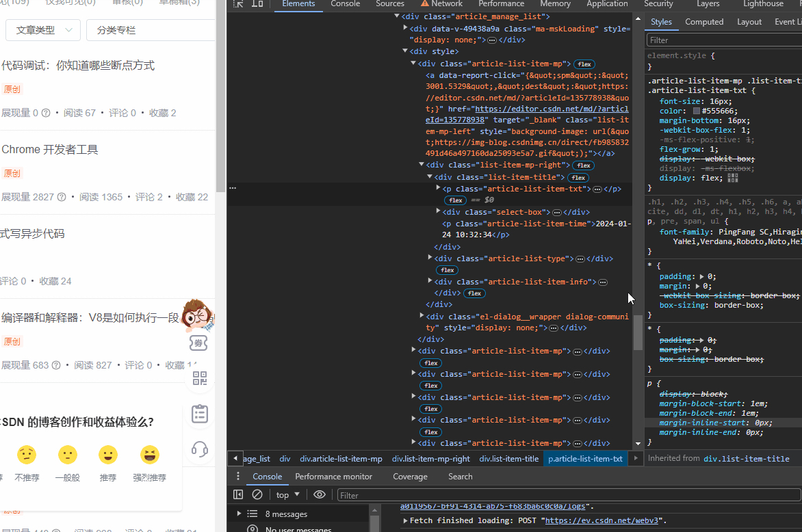The height and width of the screenshot is (532, 802).
Task: Click the Elements panel scrollbar thumb
Action: 638,332
